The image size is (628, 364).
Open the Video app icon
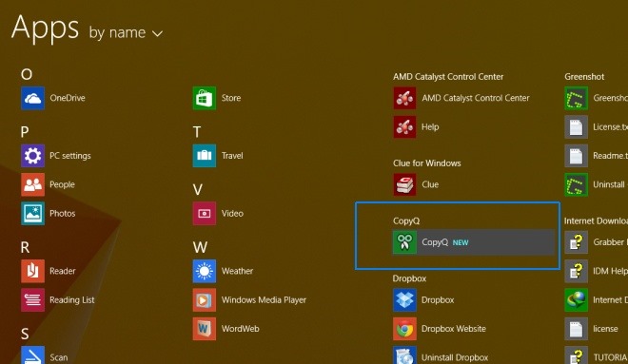pos(205,213)
